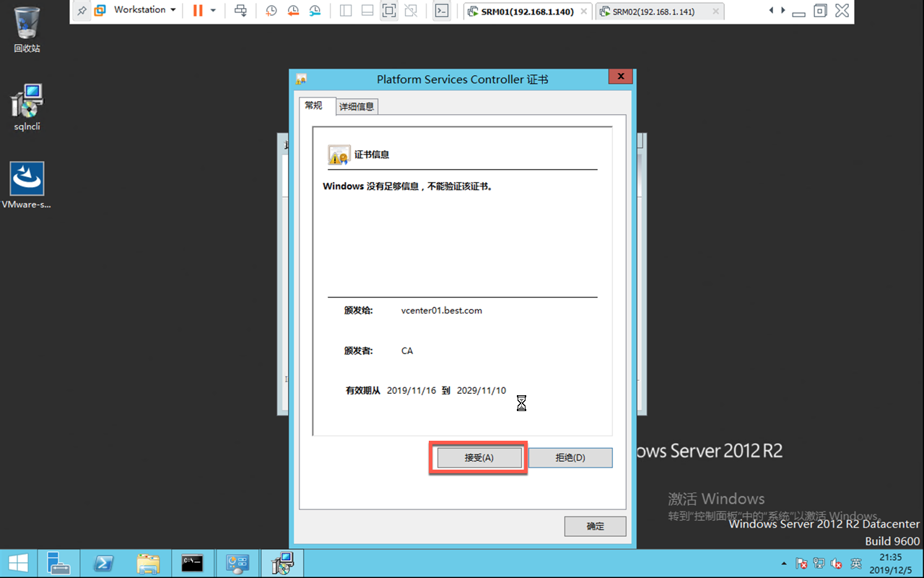Screen dimensions: 924x578
Task: Go to the previous VM tab with the left arrow
Action: [772, 11]
